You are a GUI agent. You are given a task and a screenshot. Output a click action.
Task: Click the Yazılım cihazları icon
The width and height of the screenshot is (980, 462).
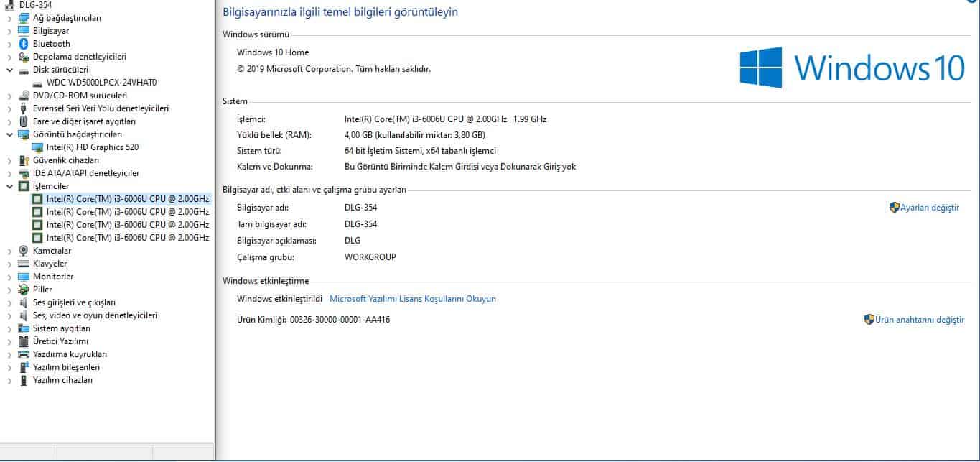tap(24, 380)
